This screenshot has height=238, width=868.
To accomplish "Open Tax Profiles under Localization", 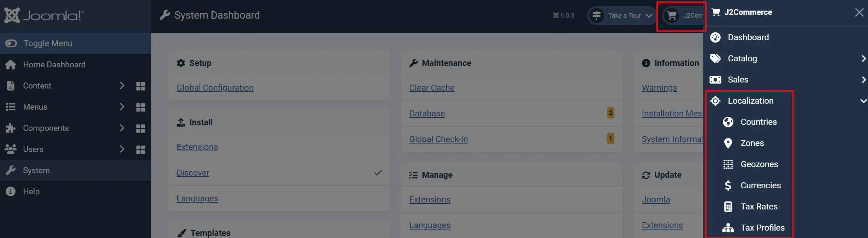I will (x=762, y=228).
